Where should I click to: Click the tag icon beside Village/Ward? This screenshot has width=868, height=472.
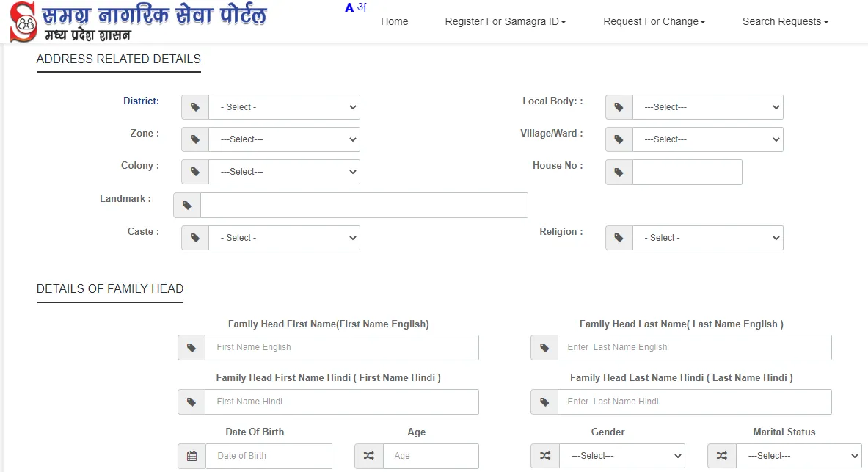619,139
